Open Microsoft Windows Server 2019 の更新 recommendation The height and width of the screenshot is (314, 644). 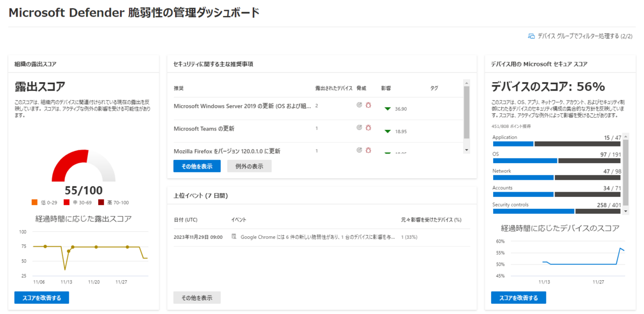pos(243,106)
